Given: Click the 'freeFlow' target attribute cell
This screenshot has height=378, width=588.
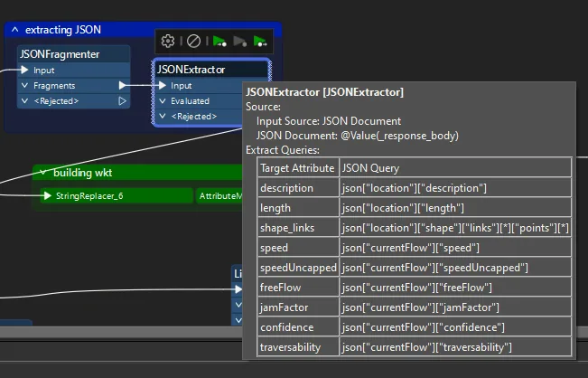Looking at the screenshot, I should click(x=298, y=288).
